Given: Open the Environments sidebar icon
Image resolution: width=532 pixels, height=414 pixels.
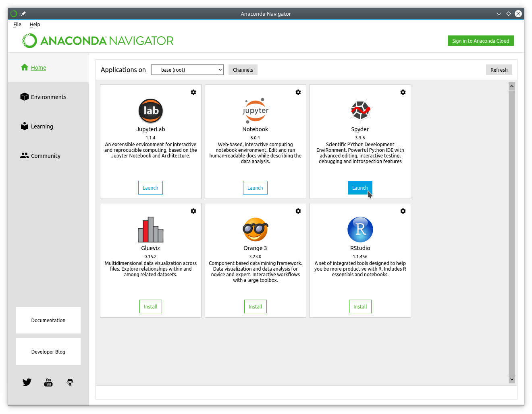Looking at the screenshot, I should pyautogui.click(x=25, y=97).
